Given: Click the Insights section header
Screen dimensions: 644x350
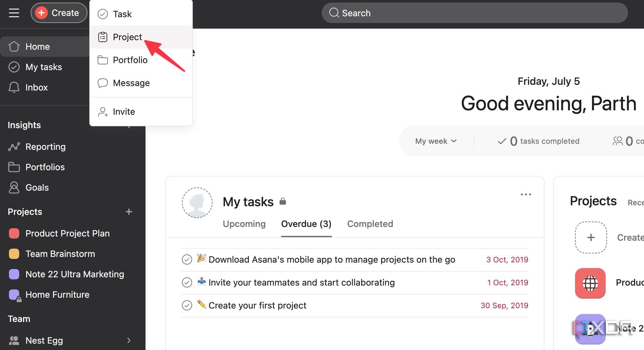Looking at the screenshot, I should pos(24,125).
